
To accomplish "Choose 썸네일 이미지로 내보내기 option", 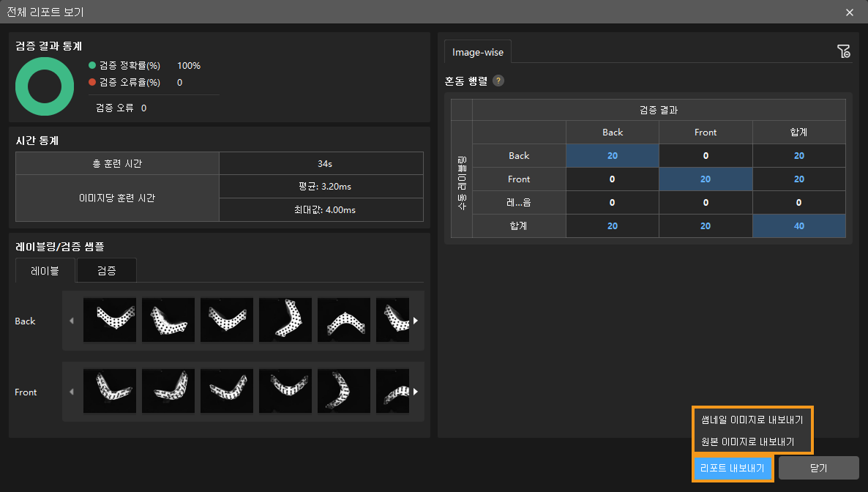I will (x=752, y=420).
